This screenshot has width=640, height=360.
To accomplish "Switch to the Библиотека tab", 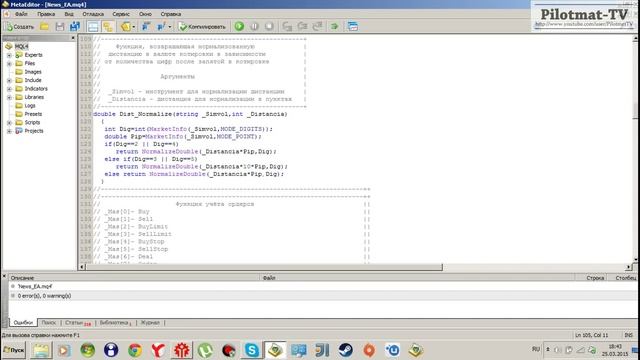I will tap(116, 322).
